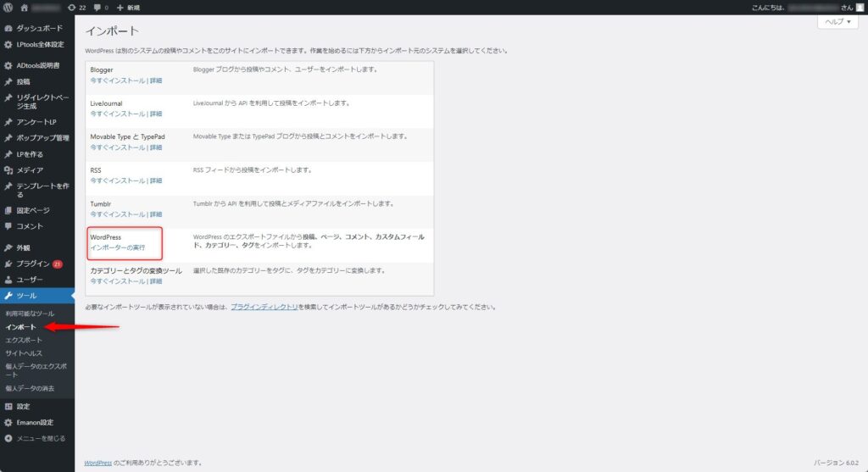Click 今すぐインストール under RSS

click(117, 181)
